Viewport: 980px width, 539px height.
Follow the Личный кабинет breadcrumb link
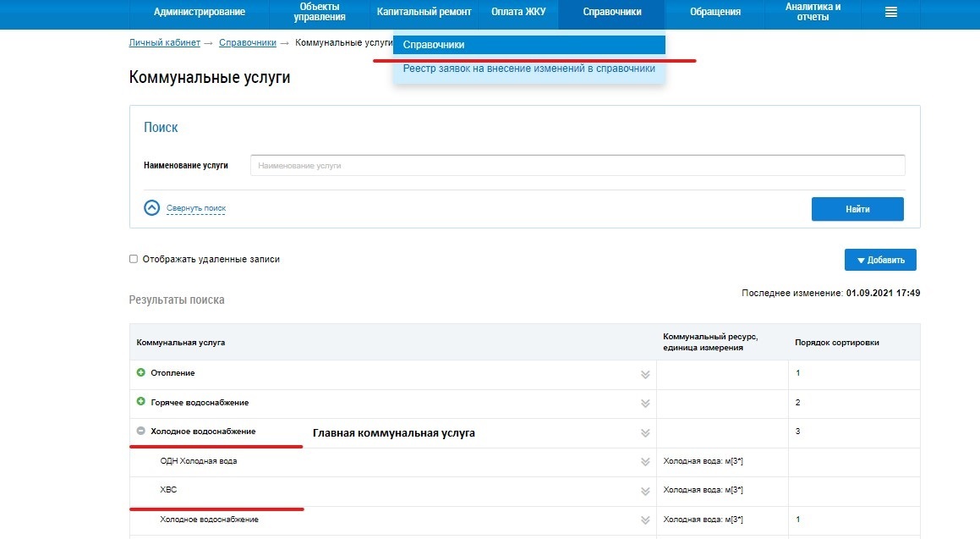(x=164, y=42)
